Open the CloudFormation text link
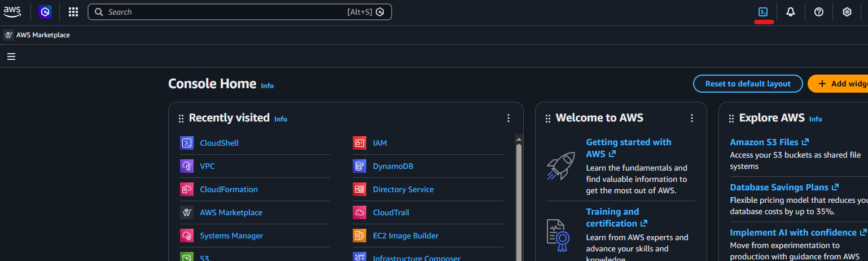 pyautogui.click(x=229, y=189)
